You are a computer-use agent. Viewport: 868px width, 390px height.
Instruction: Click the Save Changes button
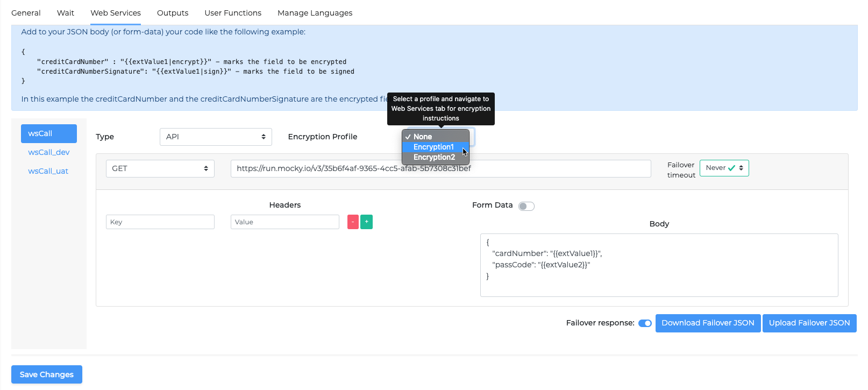(x=47, y=374)
